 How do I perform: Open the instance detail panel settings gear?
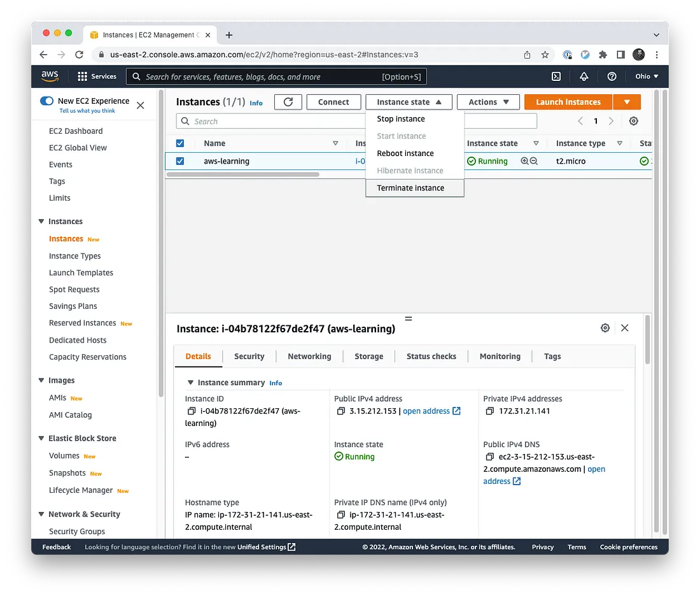pos(605,328)
